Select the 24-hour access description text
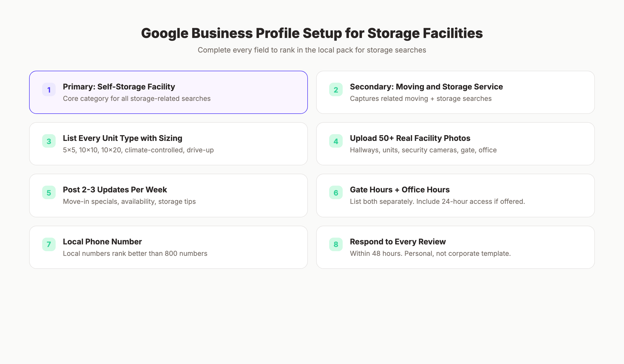The height and width of the screenshot is (364, 624). click(438, 201)
